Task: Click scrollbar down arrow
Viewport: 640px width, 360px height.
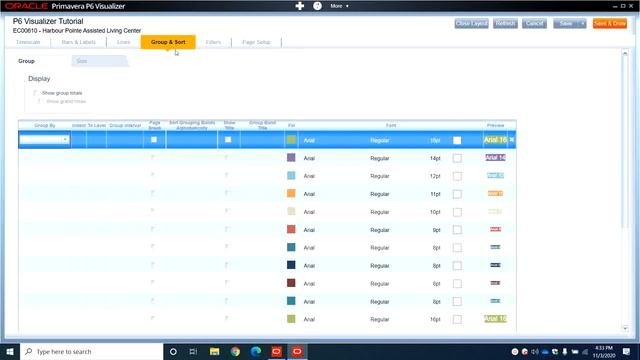Action: pos(625,329)
